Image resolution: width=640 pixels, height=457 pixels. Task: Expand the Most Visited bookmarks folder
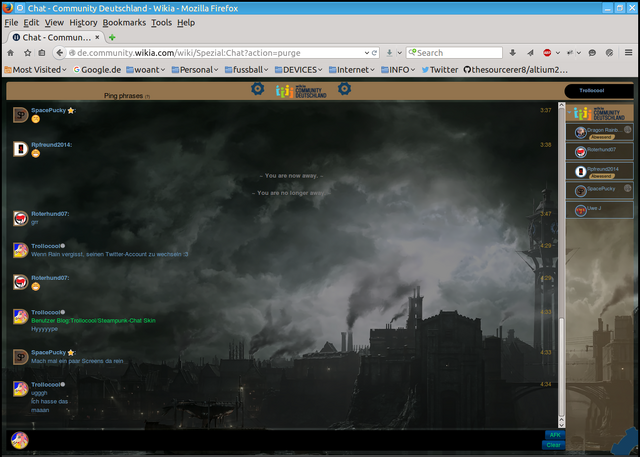click(x=36, y=70)
